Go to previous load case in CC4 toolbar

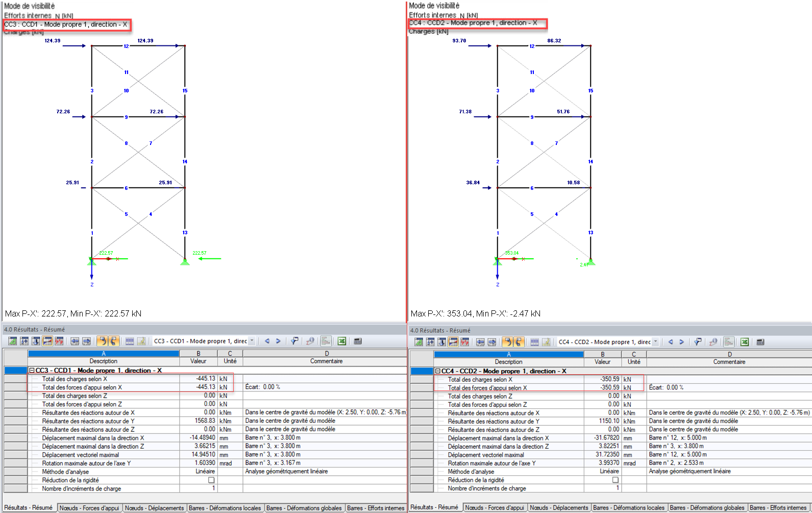tap(671, 342)
